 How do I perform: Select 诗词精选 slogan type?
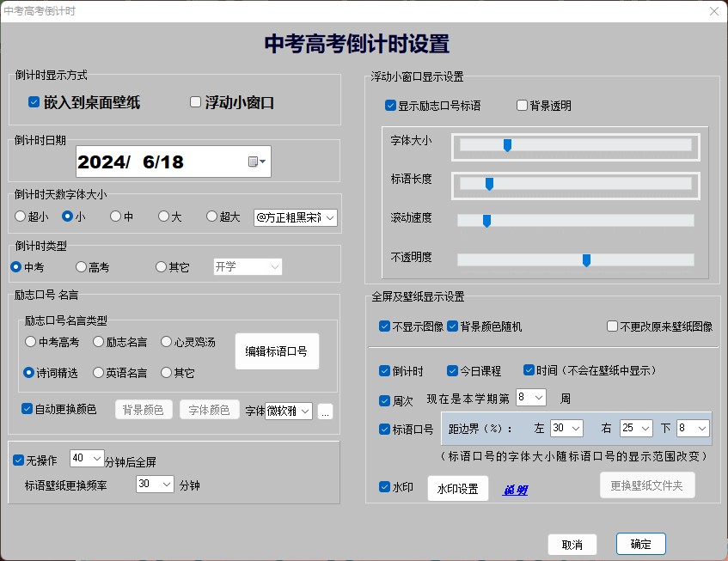click(28, 373)
